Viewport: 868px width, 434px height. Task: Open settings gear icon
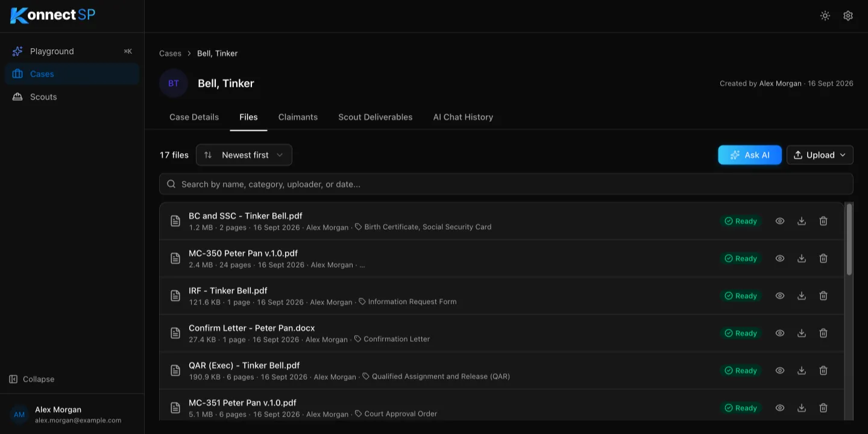point(848,16)
